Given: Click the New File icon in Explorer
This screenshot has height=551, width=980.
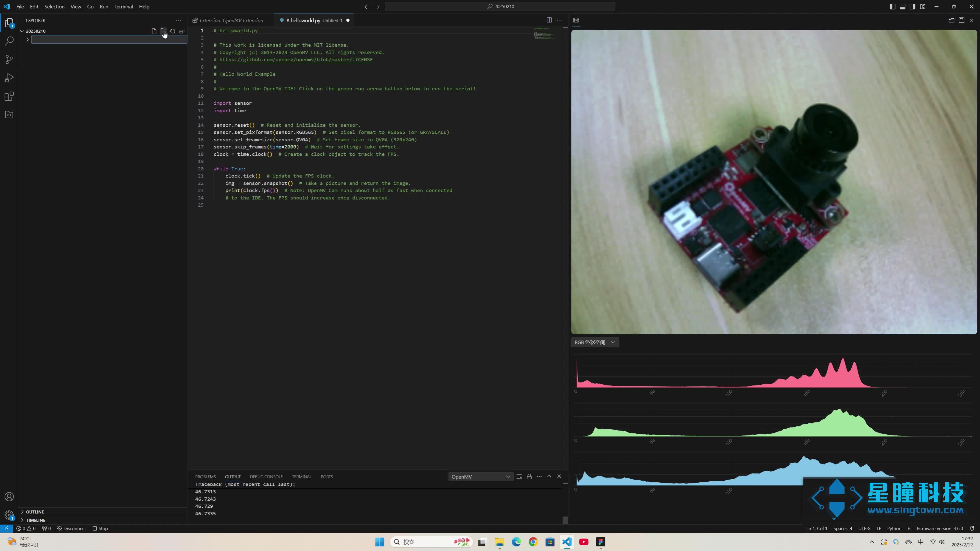Looking at the screenshot, I should [x=154, y=31].
